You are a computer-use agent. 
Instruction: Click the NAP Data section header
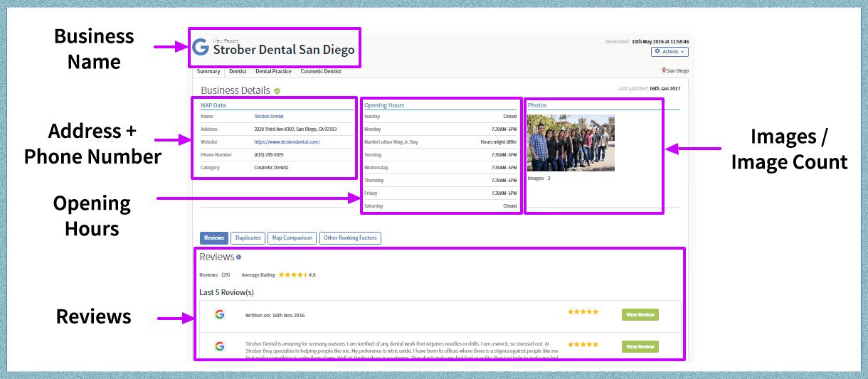pyautogui.click(x=213, y=105)
